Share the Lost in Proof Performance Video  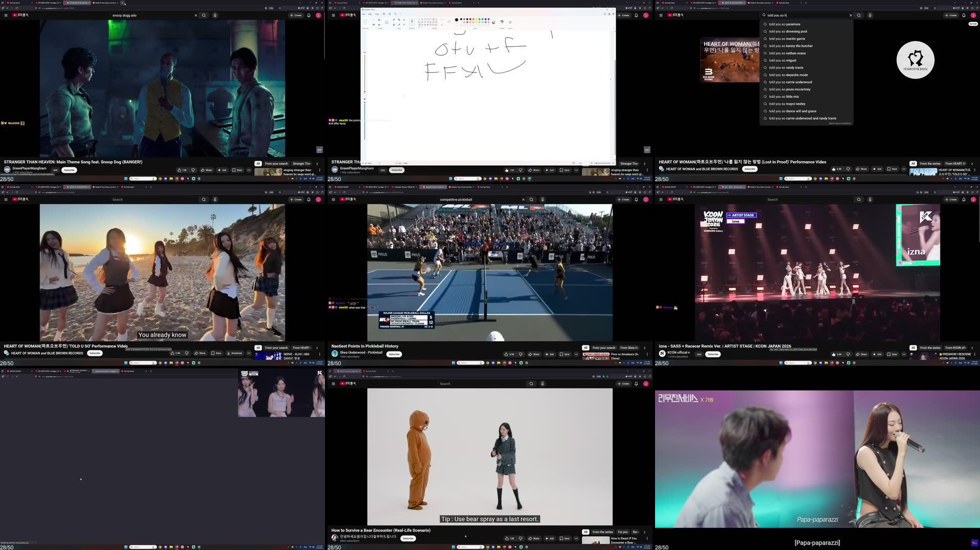coord(861,169)
